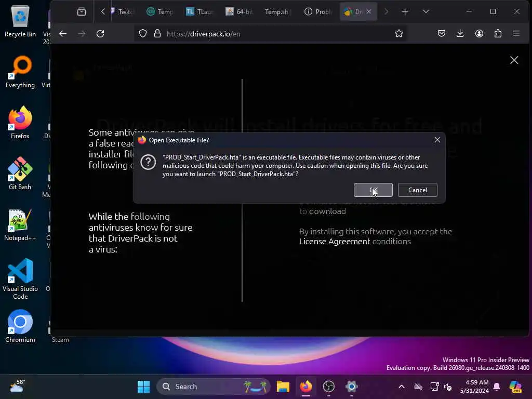Select the Firefox desktop shortcut
This screenshot has width=532, height=399.
[x=20, y=123]
